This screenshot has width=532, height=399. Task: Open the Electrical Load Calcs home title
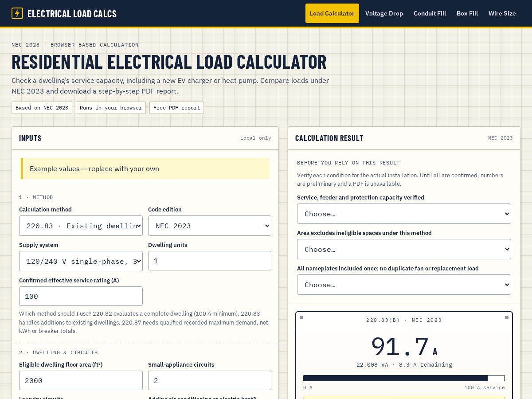pyautogui.click(x=72, y=14)
